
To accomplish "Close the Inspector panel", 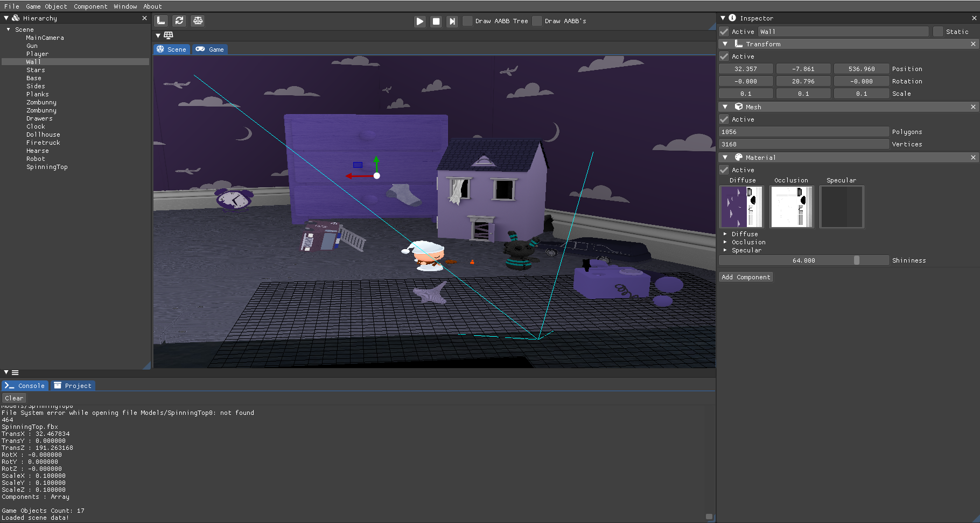I will click(x=974, y=18).
